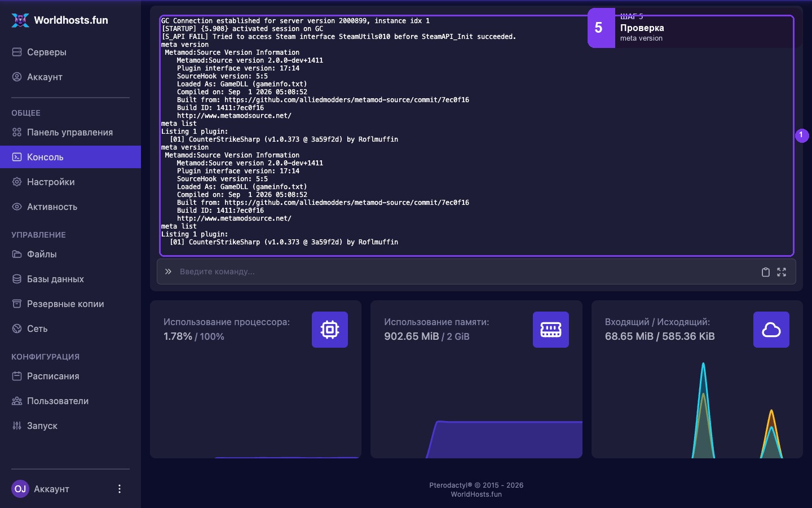Image resolution: width=812 pixels, height=508 pixels.
Task: Open the account three-dot menu
Action: point(119,489)
